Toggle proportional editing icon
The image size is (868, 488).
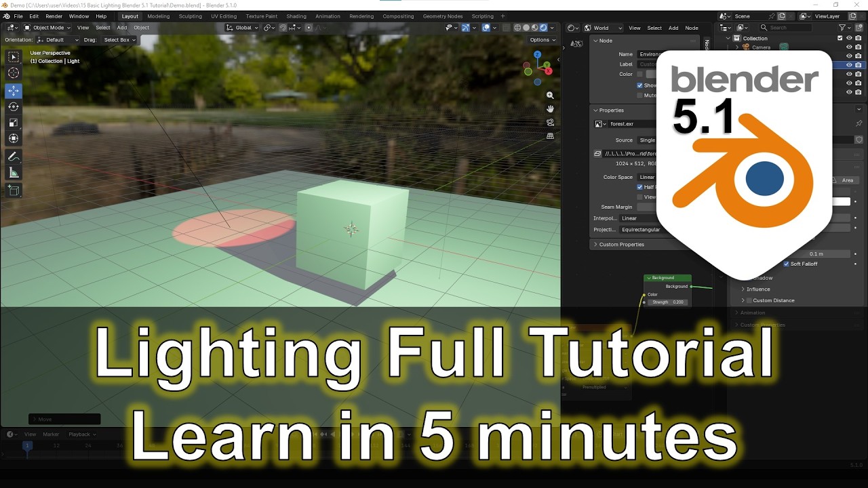click(x=309, y=28)
